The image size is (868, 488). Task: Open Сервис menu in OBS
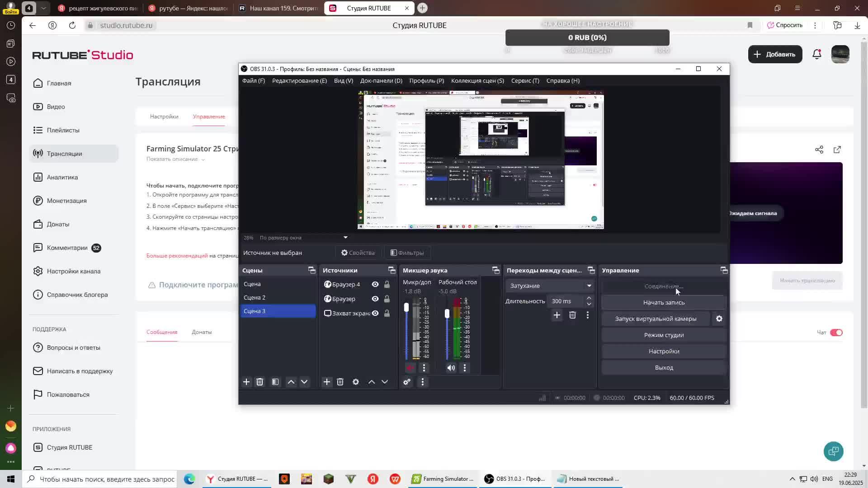pyautogui.click(x=525, y=81)
